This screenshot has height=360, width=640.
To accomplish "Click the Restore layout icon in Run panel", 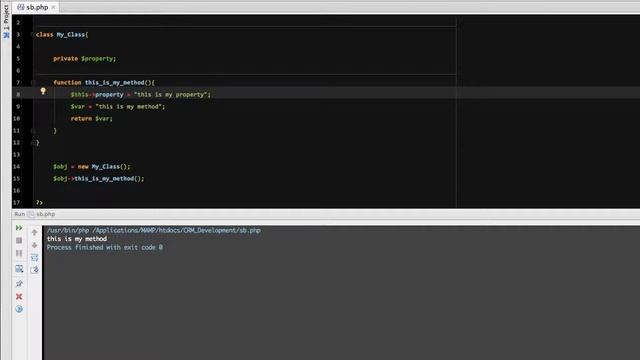I will point(19,269).
